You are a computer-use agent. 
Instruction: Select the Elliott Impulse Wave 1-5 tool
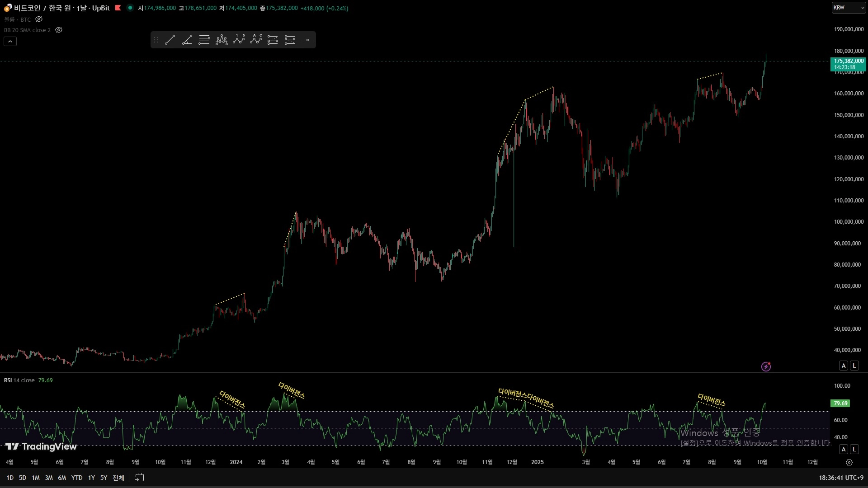(239, 40)
